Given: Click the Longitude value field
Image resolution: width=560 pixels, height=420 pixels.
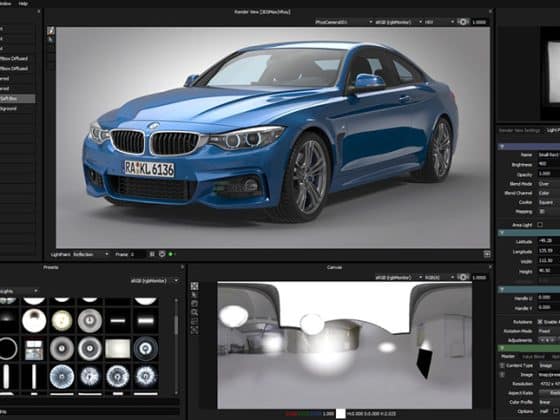Looking at the screenshot, I should coord(549,251).
